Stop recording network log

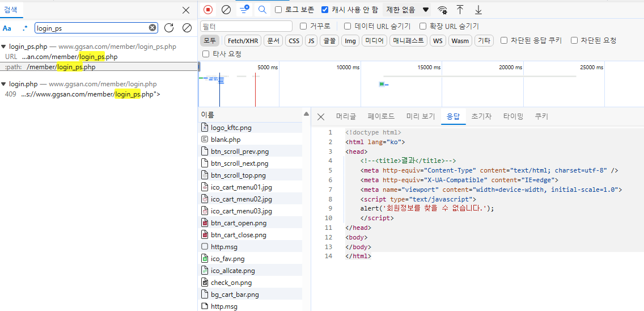point(208,10)
